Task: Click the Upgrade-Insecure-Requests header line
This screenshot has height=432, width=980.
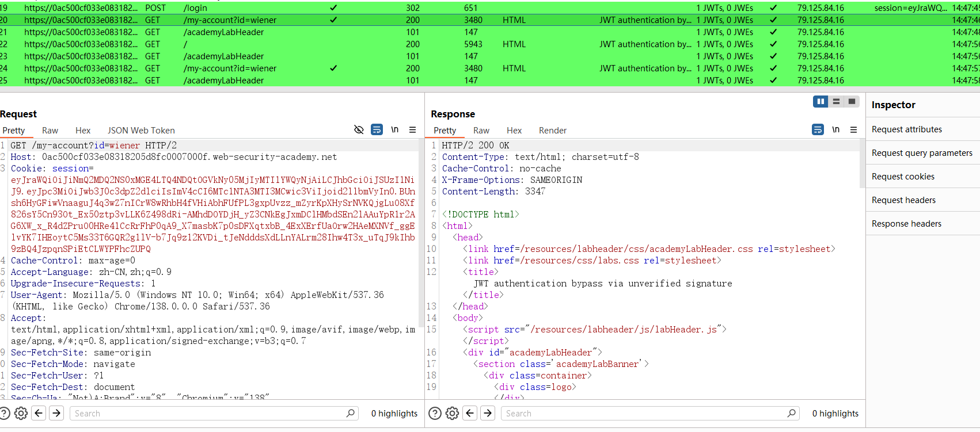Action: click(x=83, y=284)
